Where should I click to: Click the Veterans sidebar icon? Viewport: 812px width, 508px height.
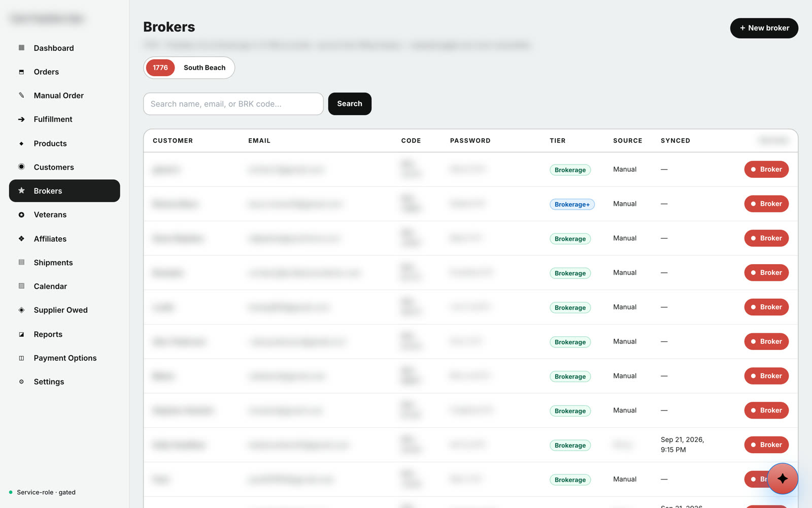(21, 214)
